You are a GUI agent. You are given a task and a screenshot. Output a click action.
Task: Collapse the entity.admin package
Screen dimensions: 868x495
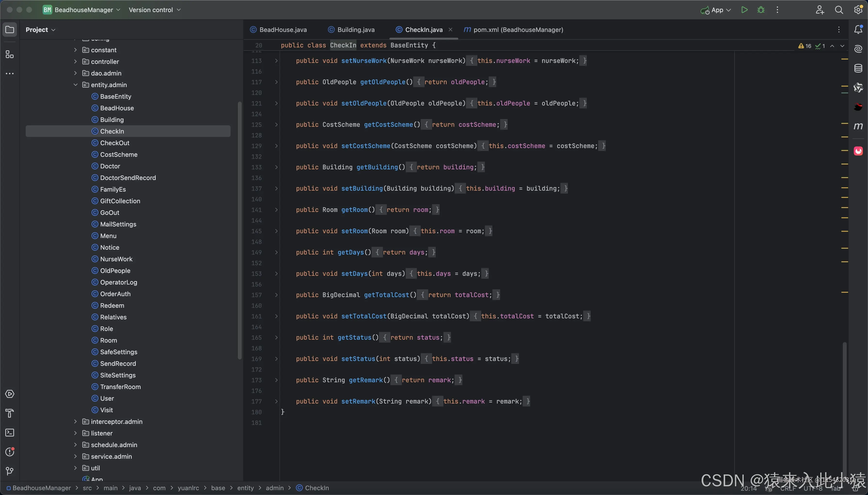tap(76, 85)
